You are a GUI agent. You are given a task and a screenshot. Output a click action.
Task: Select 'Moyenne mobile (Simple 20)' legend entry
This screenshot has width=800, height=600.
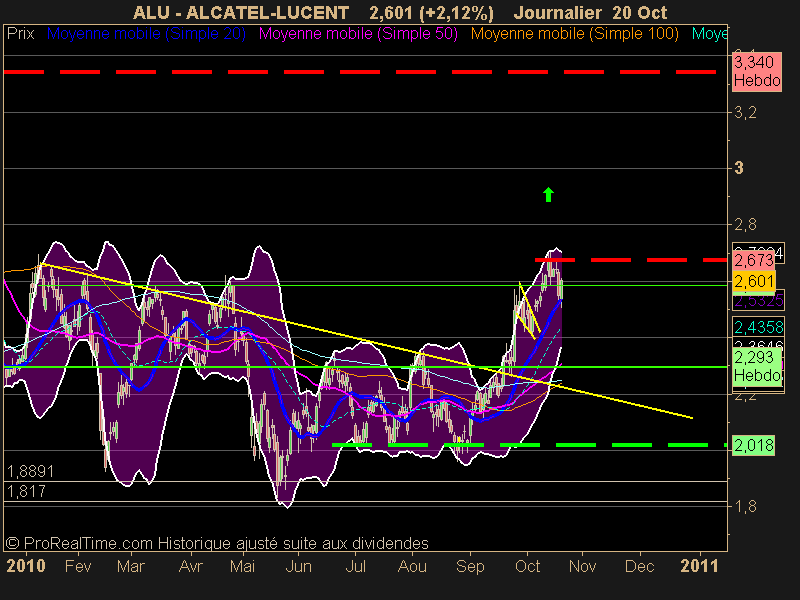coord(146,34)
